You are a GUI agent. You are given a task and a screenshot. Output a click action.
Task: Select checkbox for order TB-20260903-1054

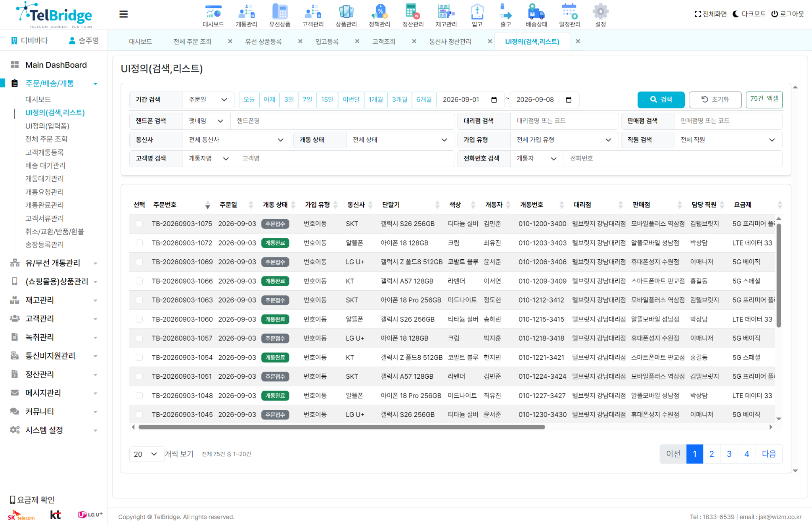pos(139,357)
